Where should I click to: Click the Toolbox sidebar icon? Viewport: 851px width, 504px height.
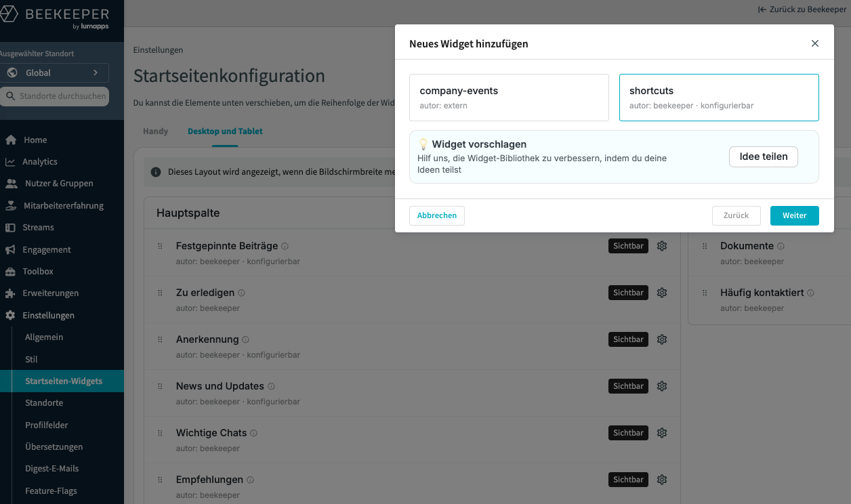click(x=10, y=272)
